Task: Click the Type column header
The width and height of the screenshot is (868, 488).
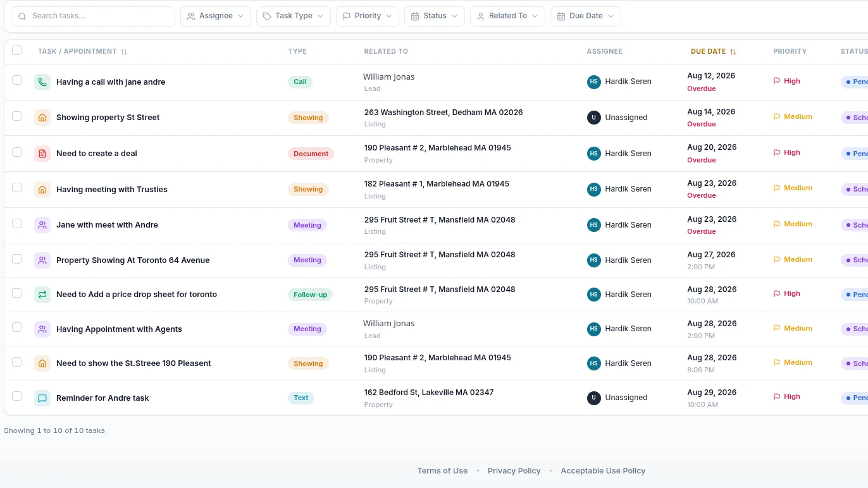Action: (297, 51)
